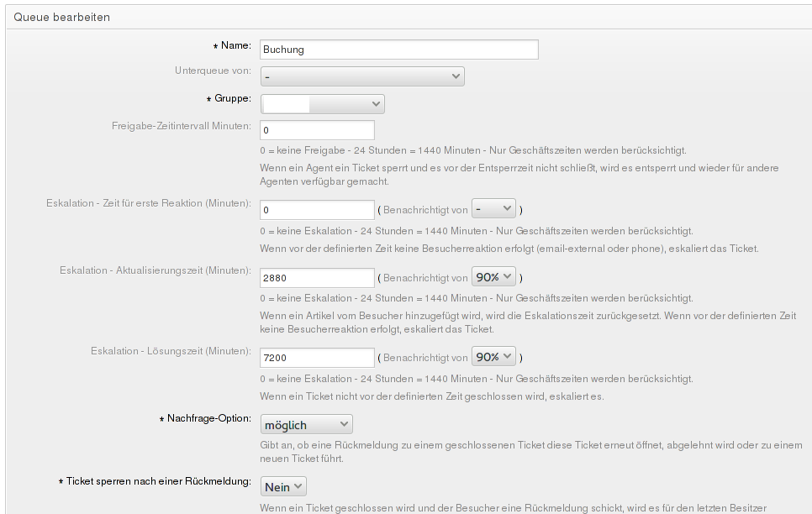This screenshot has width=812, height=514.
Task: Click the Eskalation - Zeit für erste Reaktion label
Action: [x=149, y=203]
